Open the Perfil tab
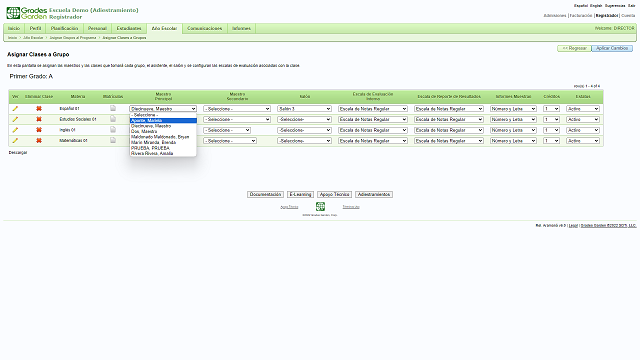 click(36, 28)
